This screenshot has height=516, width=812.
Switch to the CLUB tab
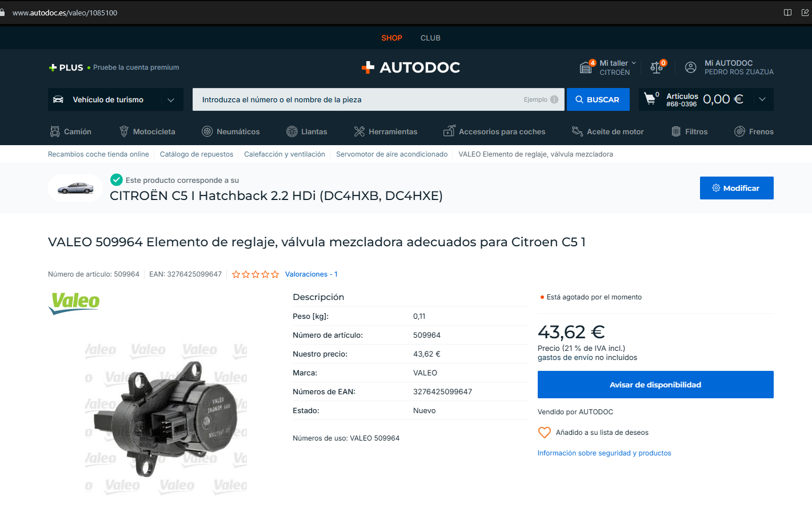[x=430, y=38]
